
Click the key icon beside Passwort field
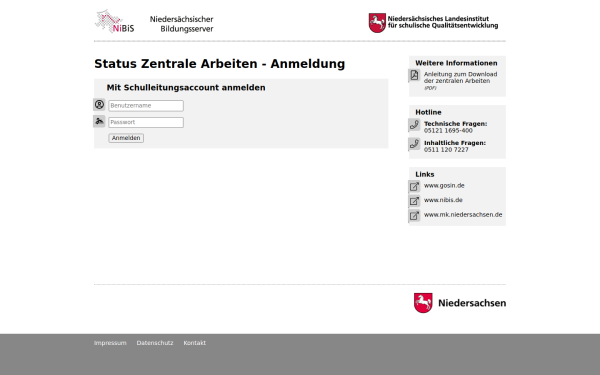click(x=99, y=121)
